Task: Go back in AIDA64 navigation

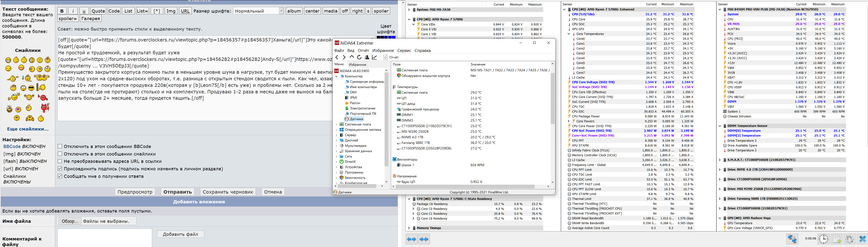Action: pyautogui.click(x=337, y=57)
